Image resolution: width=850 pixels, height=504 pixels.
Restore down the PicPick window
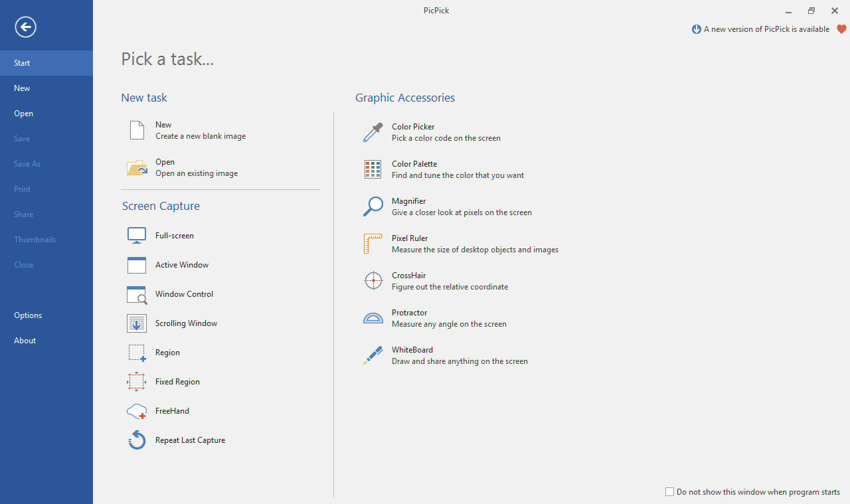[811, 11]
